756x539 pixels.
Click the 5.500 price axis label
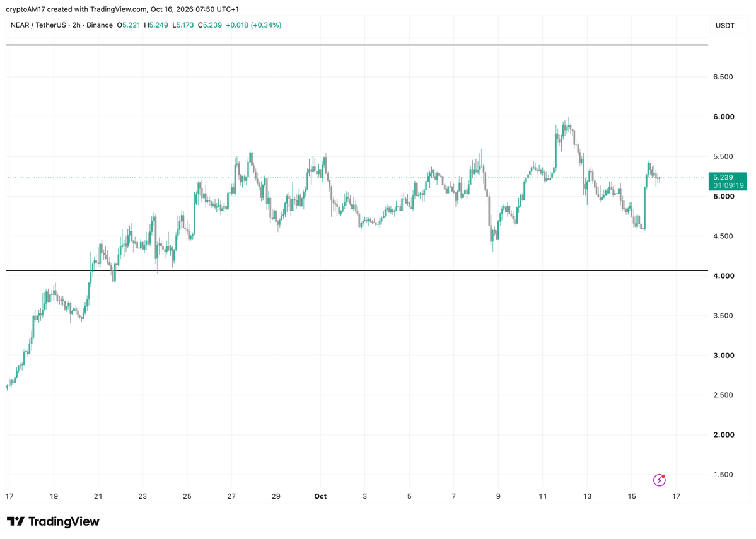[x=723, y=157]
